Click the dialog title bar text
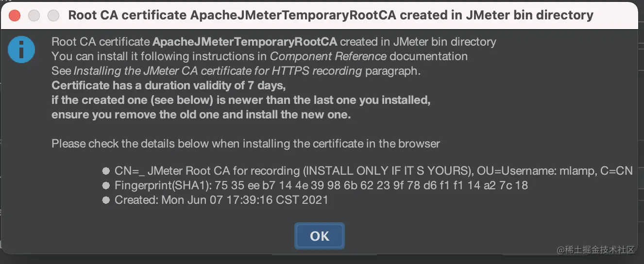This screenshot has height=264, width=644. coord(330,15)
